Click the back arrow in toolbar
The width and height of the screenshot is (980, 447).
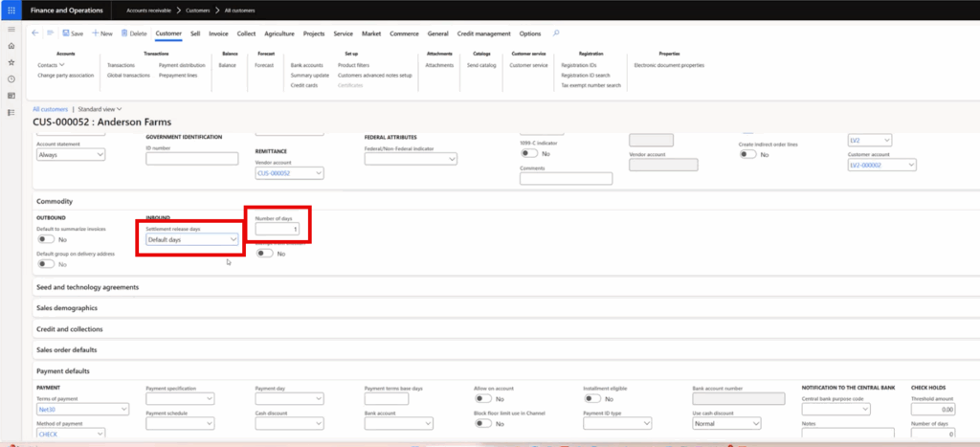(35, 34)
